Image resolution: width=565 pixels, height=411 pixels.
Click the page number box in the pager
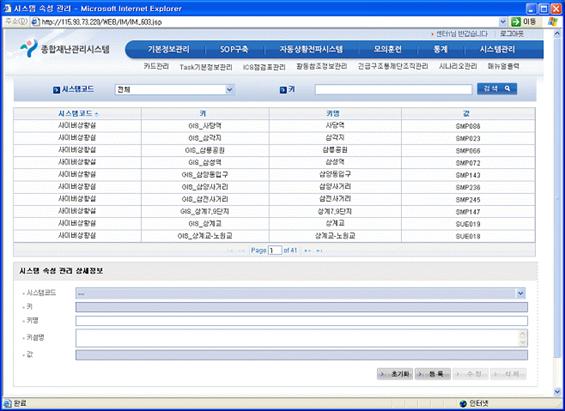coord(275,250)
